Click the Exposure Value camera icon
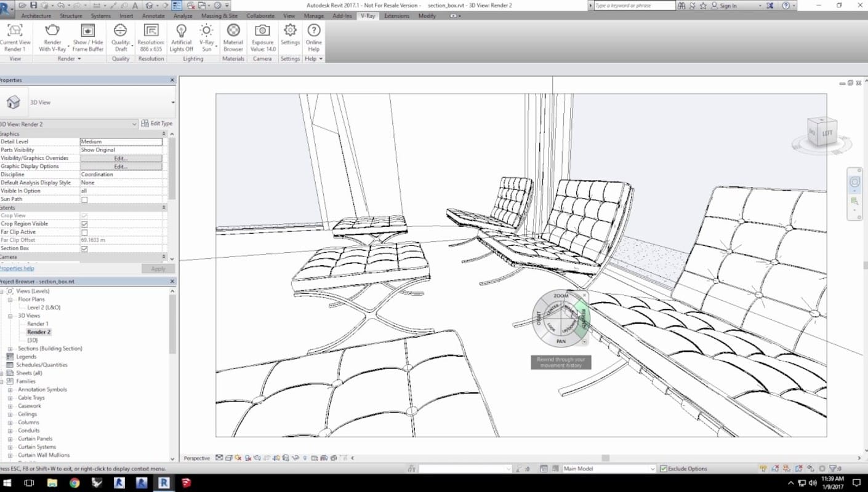The width and height of the screenshot is (868, 492). [262, 31]
